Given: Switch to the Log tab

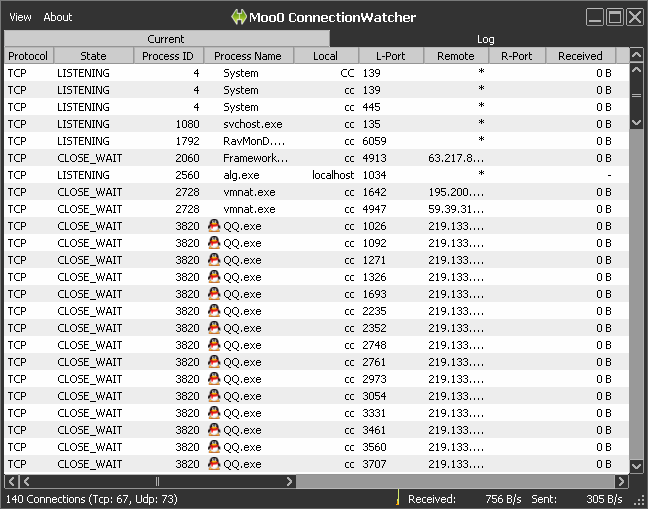Looking at the screenshot, I should click(x=486, y=39).
